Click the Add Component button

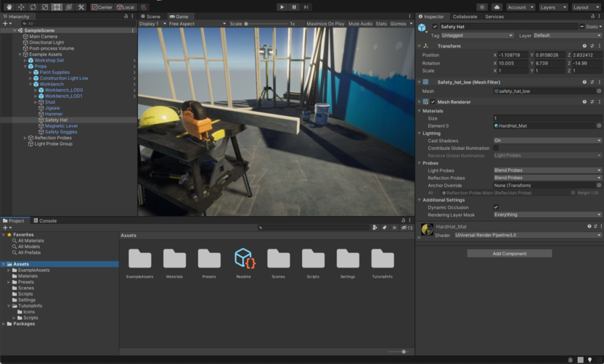click(x=509, y=254)
